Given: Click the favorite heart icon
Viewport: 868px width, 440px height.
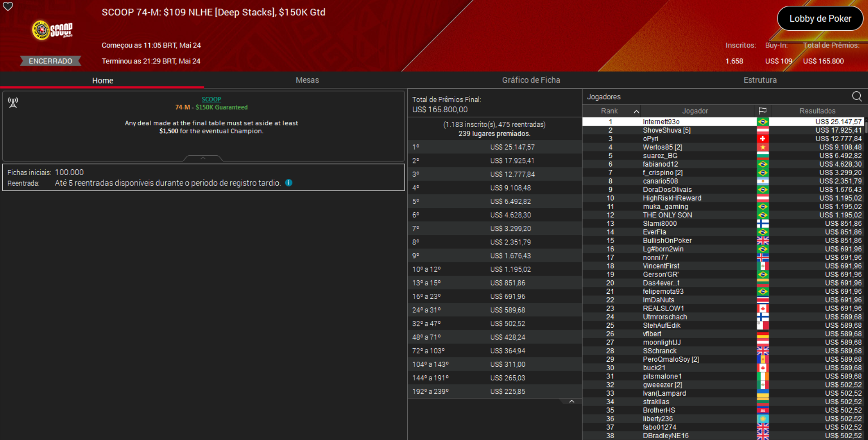Looking at the screenshot, I should click(x=8, y=6).
